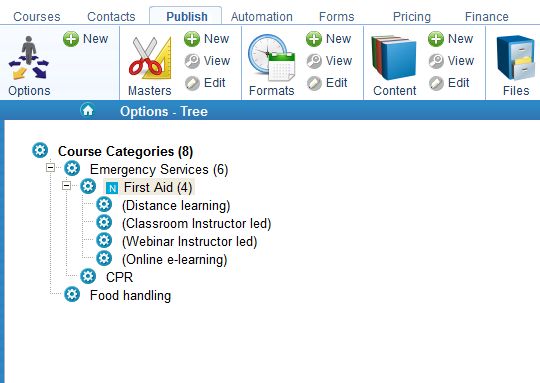The width and height of the screenshot is (540, 383).
Task: Open the Options people-arrows icon
Action: point(29,58)
